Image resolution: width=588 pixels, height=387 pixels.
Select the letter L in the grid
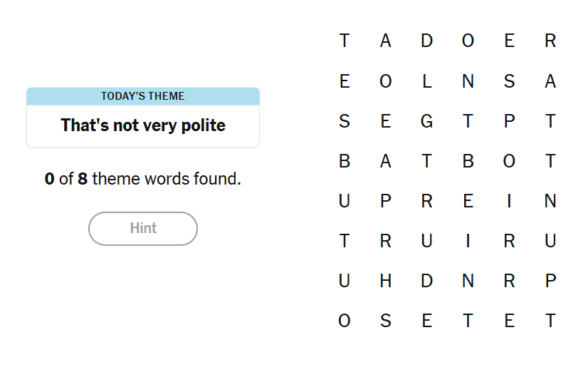[x=426, y=81]
